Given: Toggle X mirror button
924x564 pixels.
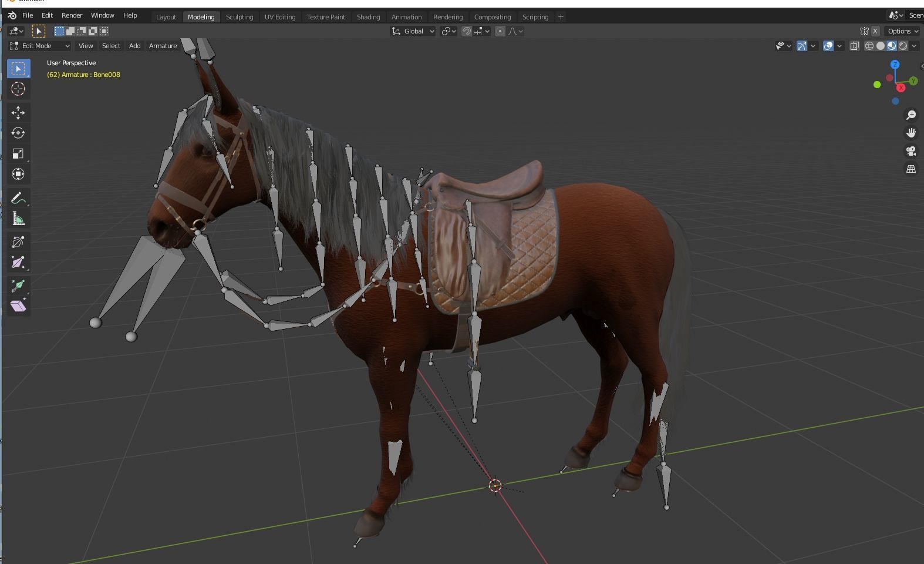Looking at the screenshot, I should [875, 31].
